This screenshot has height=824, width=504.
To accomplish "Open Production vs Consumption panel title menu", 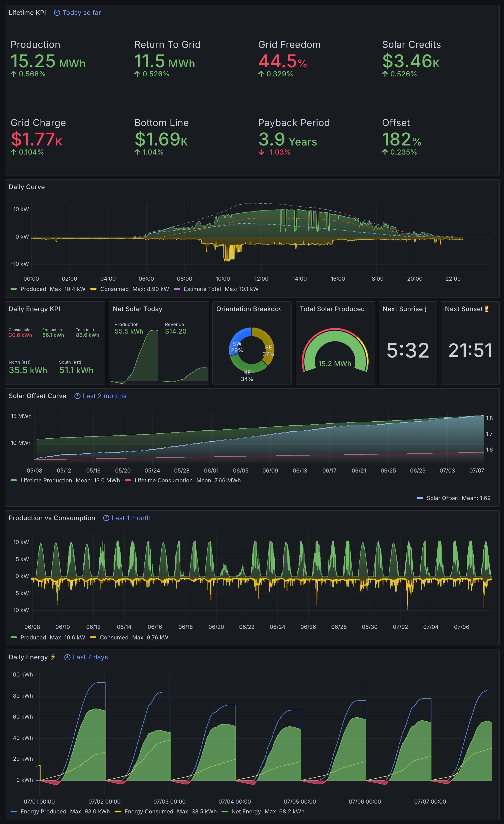I will pyautogui.click(x=52, y=518).
